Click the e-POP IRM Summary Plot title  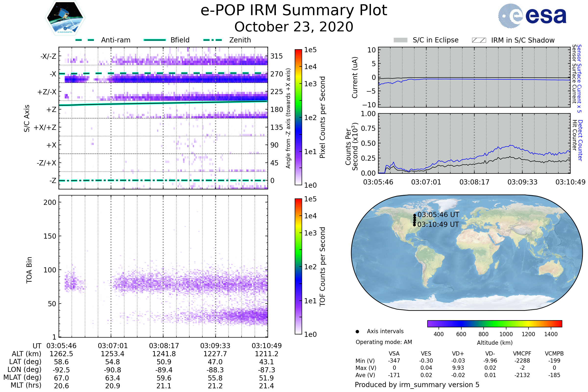click(294, 11)
